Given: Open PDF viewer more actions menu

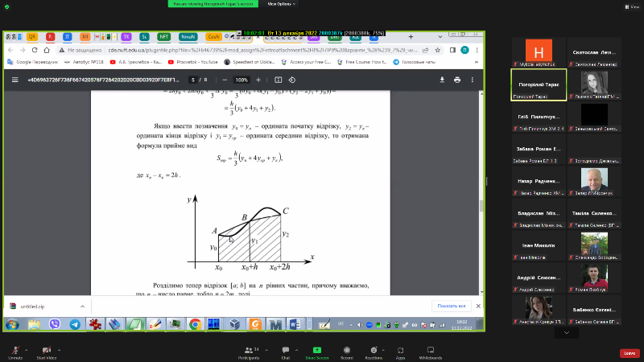Looking at the screenshot, I should pos(473,80).
